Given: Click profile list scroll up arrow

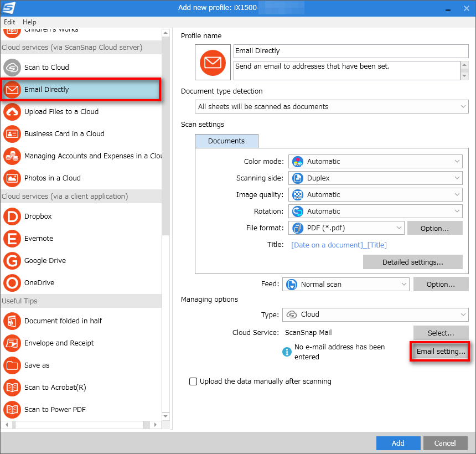Looking at the screenshot, I should [165, 33].
